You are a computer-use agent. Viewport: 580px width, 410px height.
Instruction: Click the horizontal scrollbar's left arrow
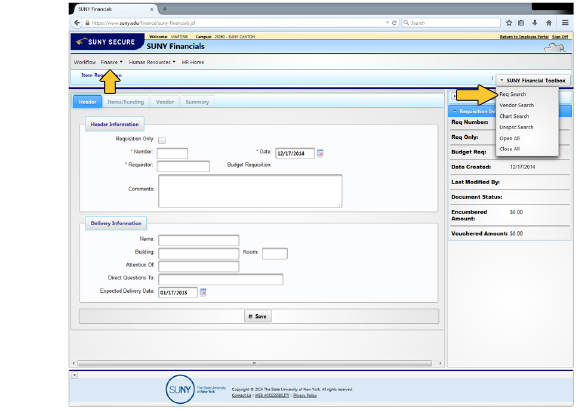[x=74, y=363]
